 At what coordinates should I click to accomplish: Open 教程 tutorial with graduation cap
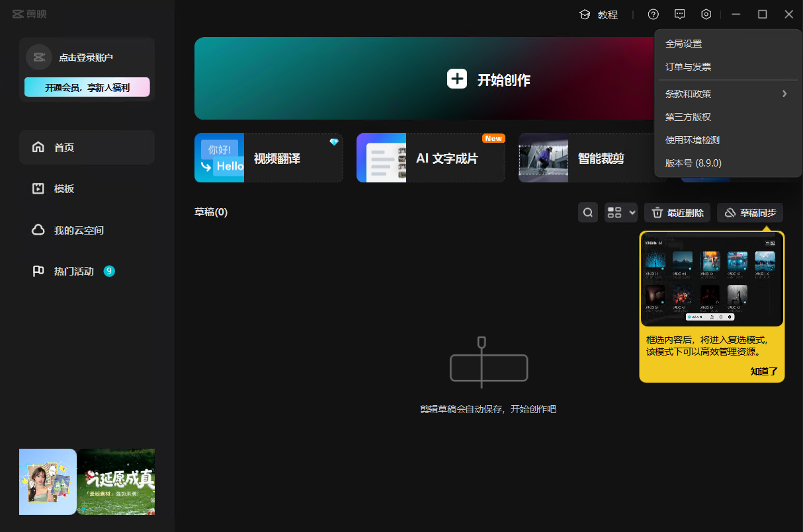point(599,15)
